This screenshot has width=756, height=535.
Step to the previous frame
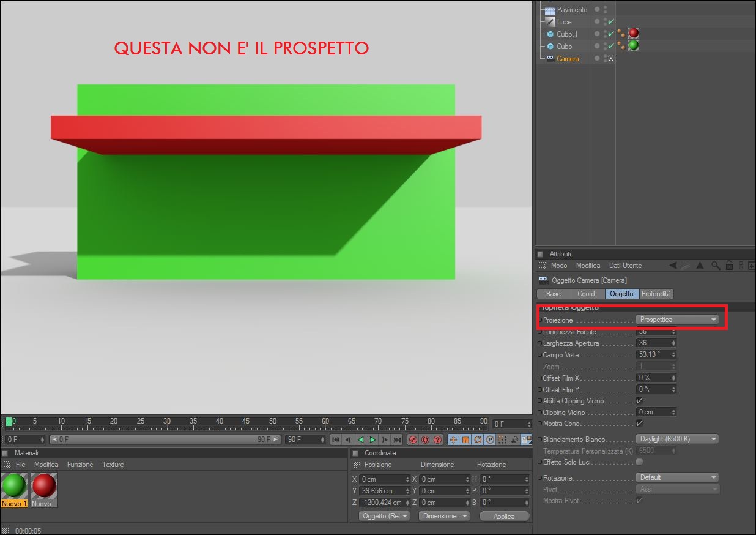coord(348,440)
